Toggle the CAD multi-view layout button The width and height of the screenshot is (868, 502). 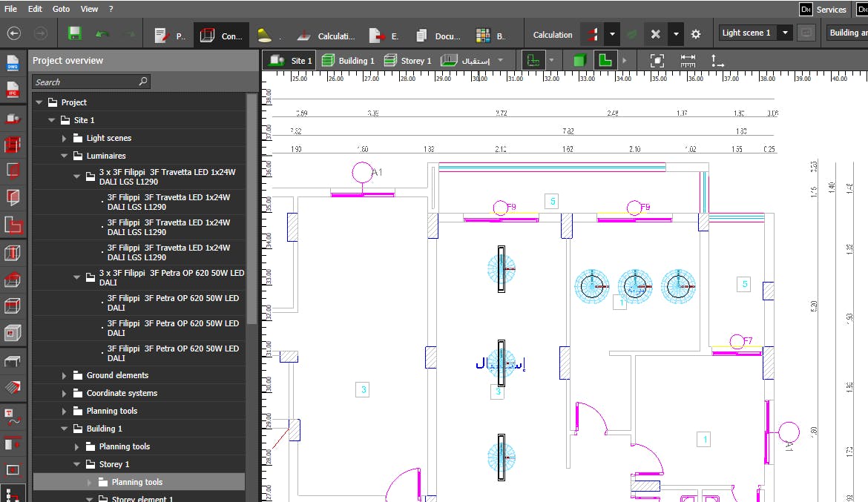click(x=533, y=60)
